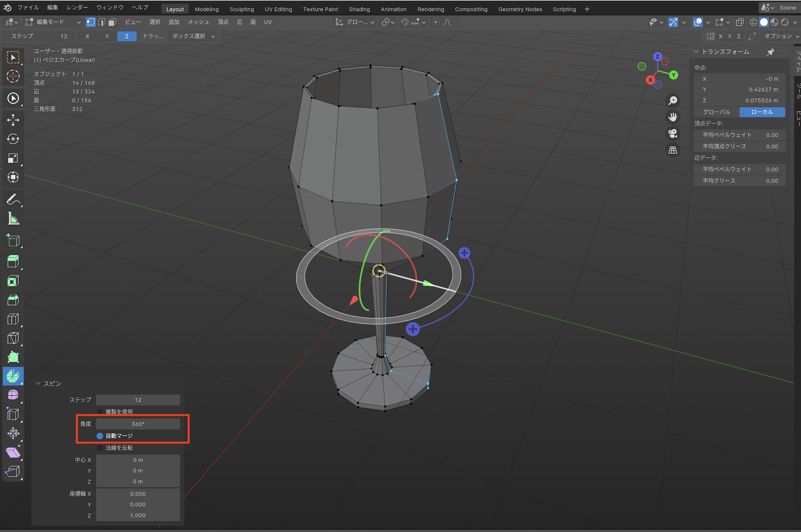Select the Rotate tool icon

click(x=13, y=139)
